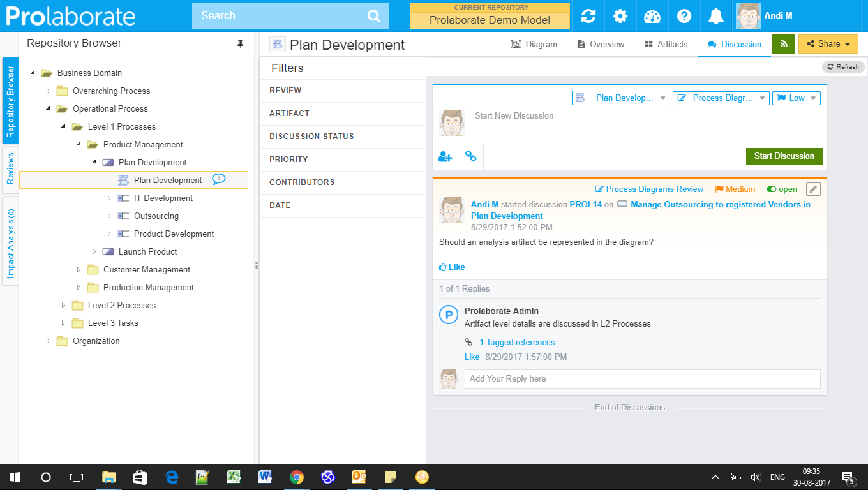
Task: Select Level 3 Tasks in the tree
Action: pos(113,323)
